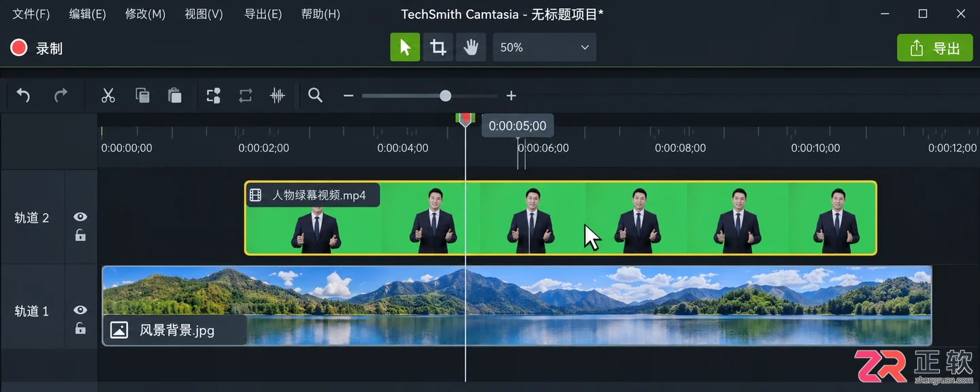Open the 视图(V) menu

point(204,14)
